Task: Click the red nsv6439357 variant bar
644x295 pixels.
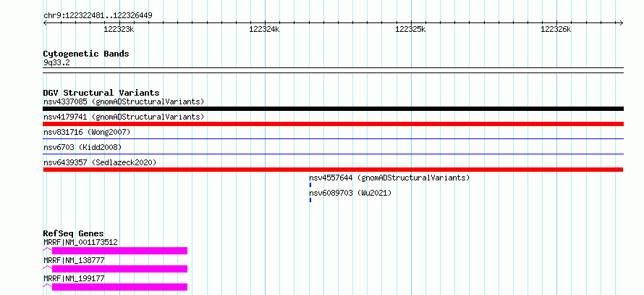Action: point(333,170)
